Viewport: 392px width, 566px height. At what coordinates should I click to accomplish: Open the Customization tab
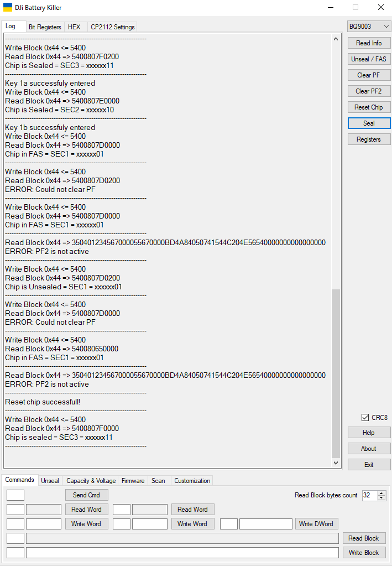pyautogui.click(x=192, y=481)
